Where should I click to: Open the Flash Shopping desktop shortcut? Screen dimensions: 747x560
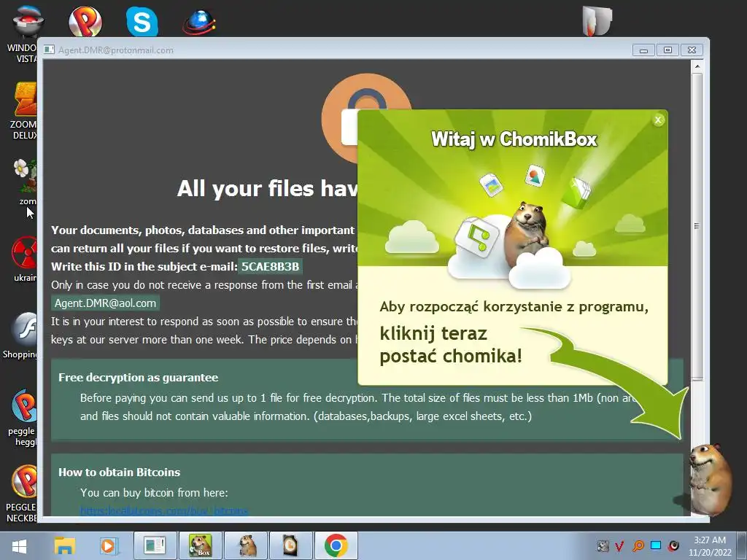point(21,335)
